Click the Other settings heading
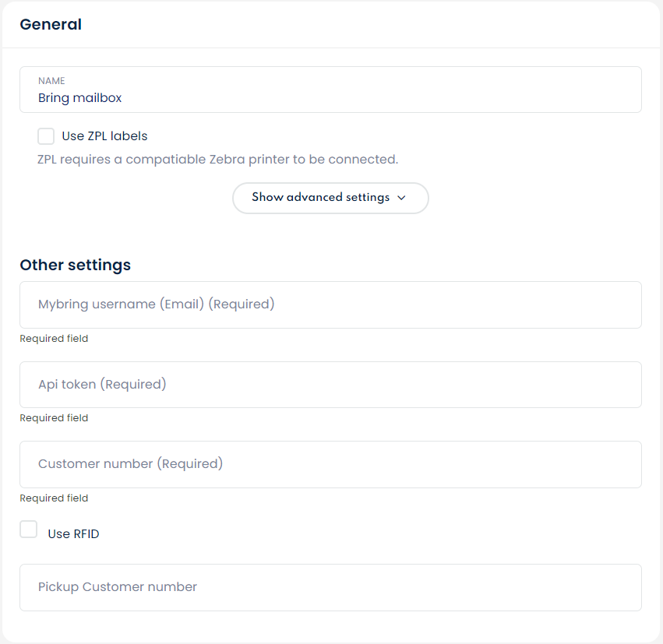 pyautogui.click(x=76, y=265)
